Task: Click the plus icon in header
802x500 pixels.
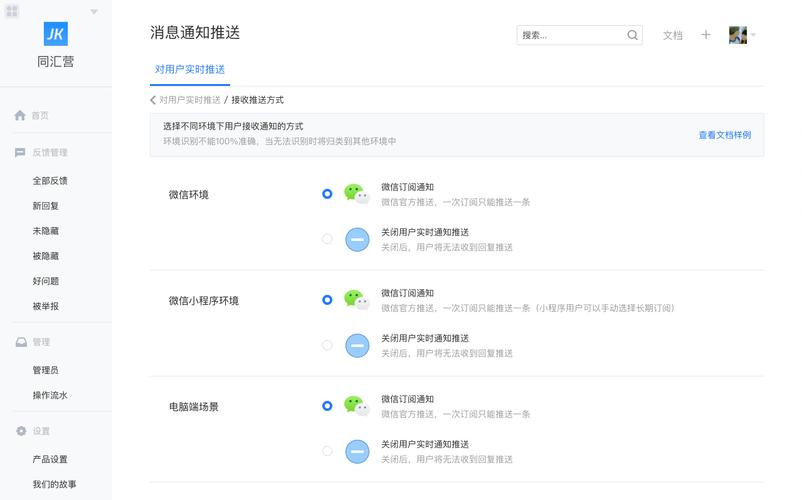Action: [x=706, y=35]
